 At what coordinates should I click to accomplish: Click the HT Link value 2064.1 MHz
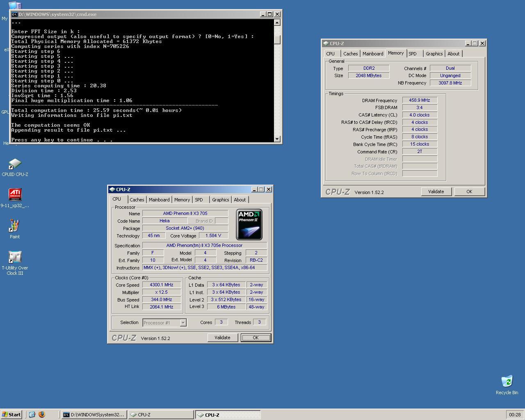[162, 307]
